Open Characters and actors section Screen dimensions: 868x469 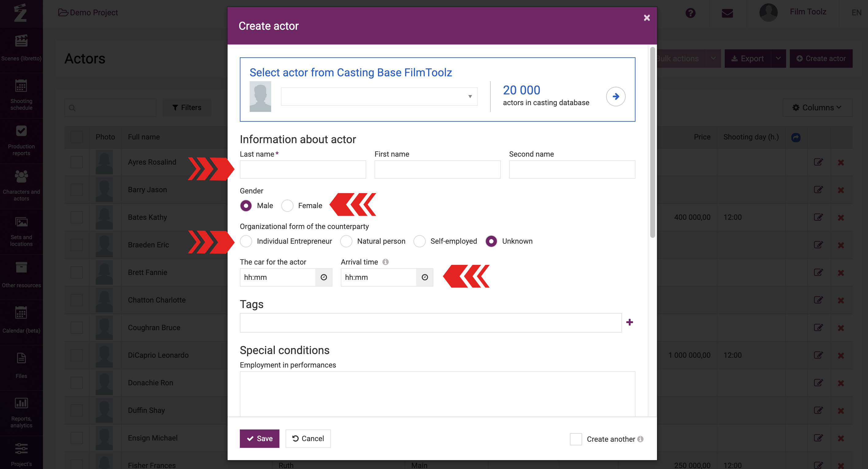click(21, 186)
